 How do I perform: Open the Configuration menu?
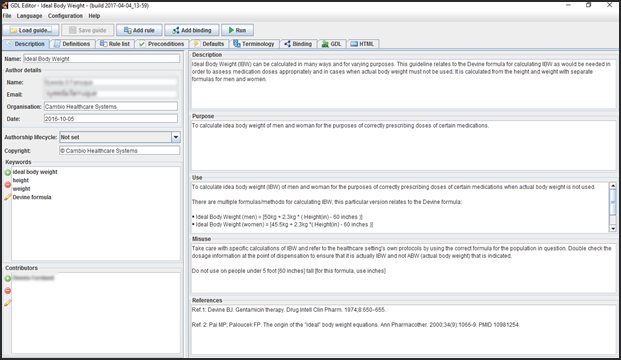[x=65, y=16]
